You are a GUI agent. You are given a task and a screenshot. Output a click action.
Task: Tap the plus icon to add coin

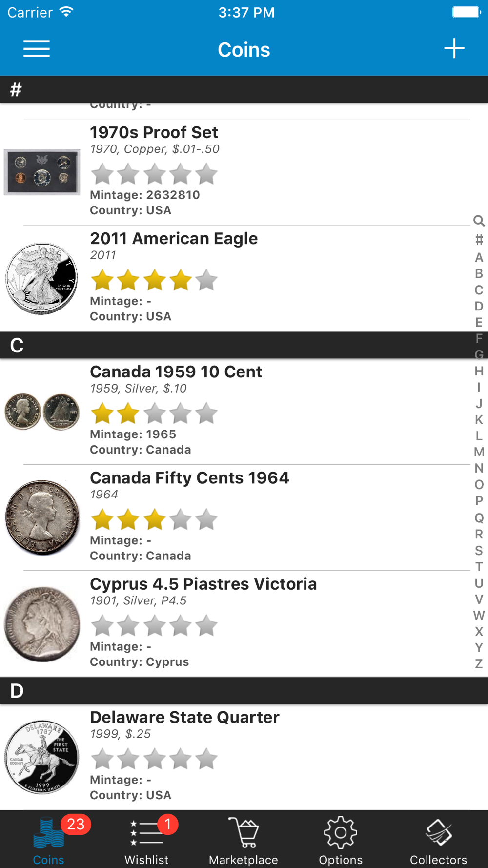point(454,49)
